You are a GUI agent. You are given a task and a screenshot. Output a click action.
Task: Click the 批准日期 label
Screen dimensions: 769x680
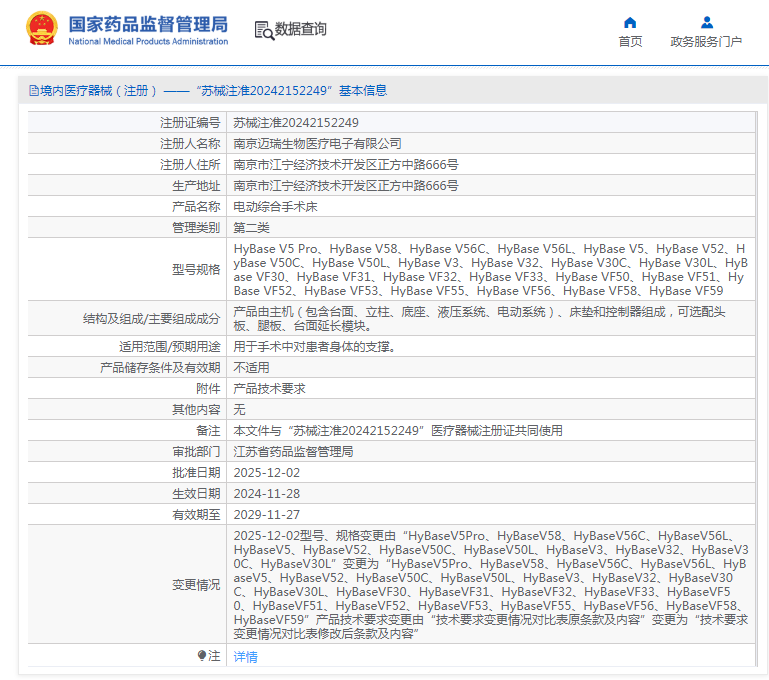196,473
